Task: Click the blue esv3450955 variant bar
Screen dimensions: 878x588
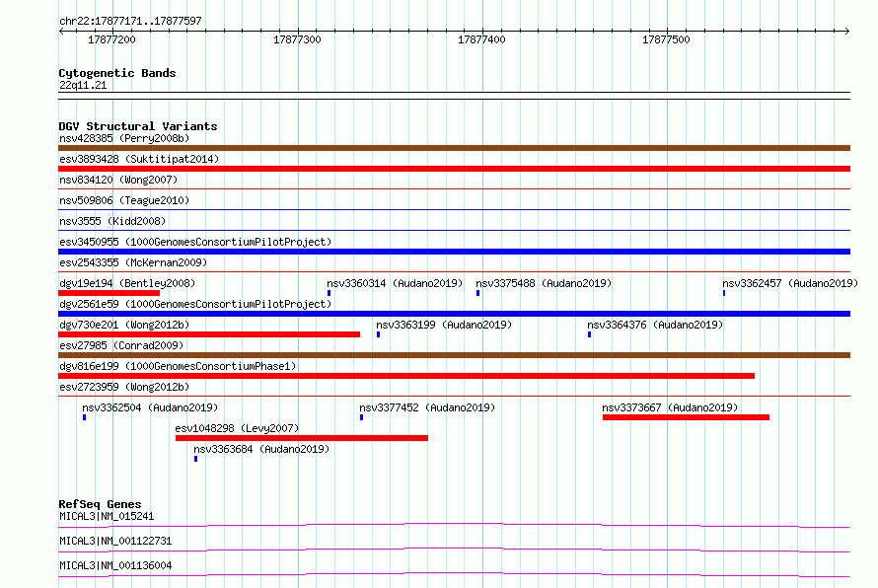Action: [454, 252]
